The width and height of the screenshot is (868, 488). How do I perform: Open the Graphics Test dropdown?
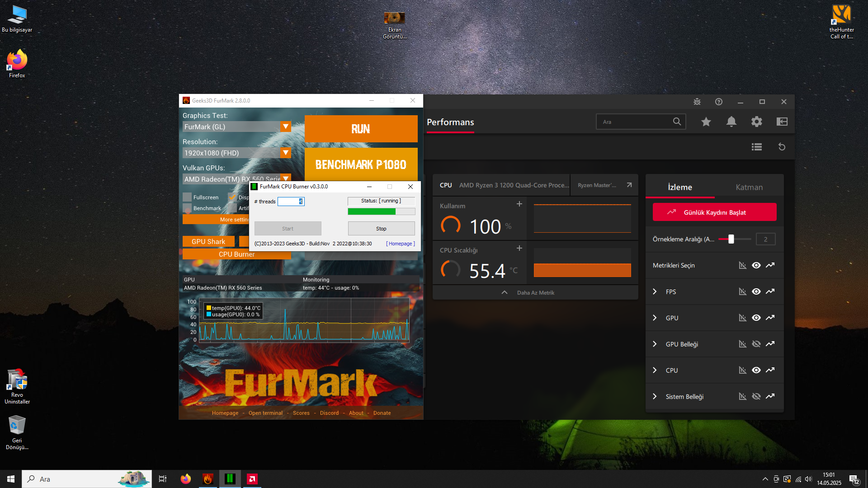(285, 127)
